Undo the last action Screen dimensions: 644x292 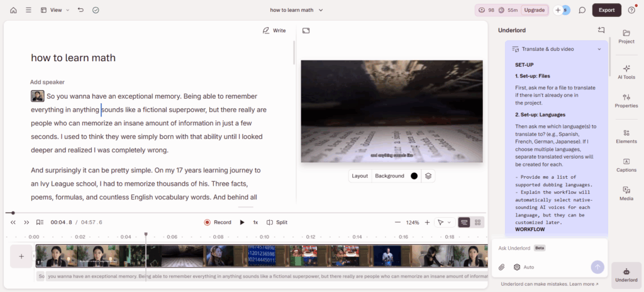(x=80, y=10)
